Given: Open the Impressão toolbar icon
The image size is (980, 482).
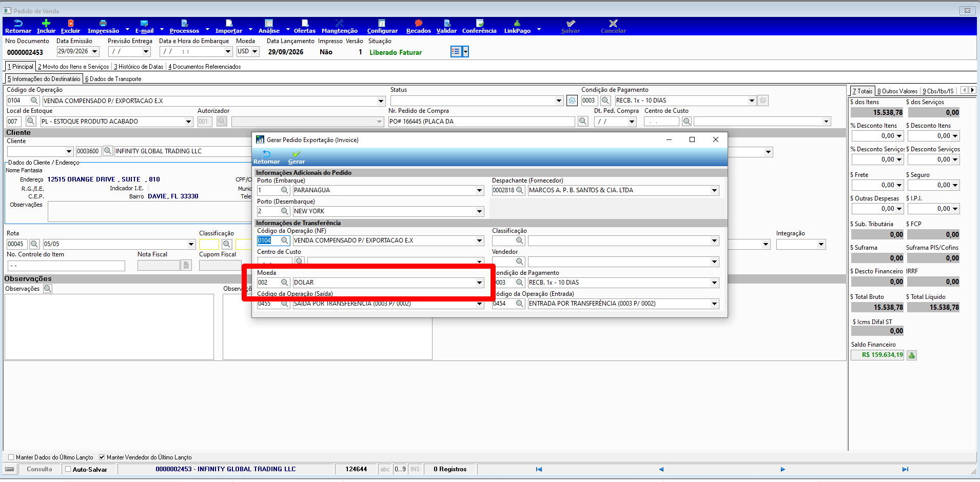Looking at the screenshot, I should 103,26.
